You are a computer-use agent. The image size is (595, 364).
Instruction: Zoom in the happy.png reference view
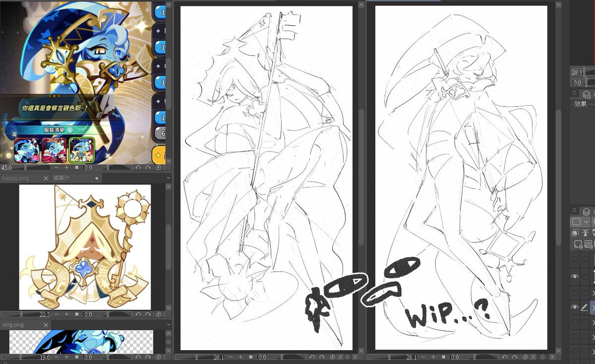coord(66,314)
